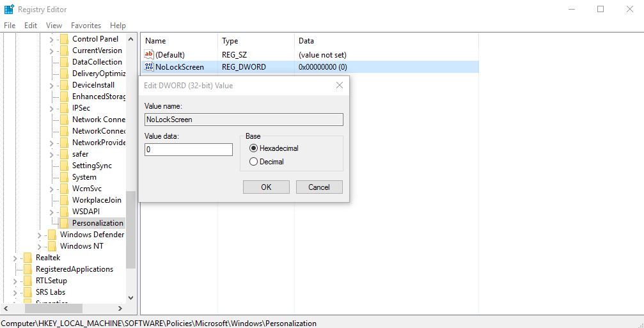Screen dimensions: 644x328
Task: Click the Value data input field
Action: 189,150
